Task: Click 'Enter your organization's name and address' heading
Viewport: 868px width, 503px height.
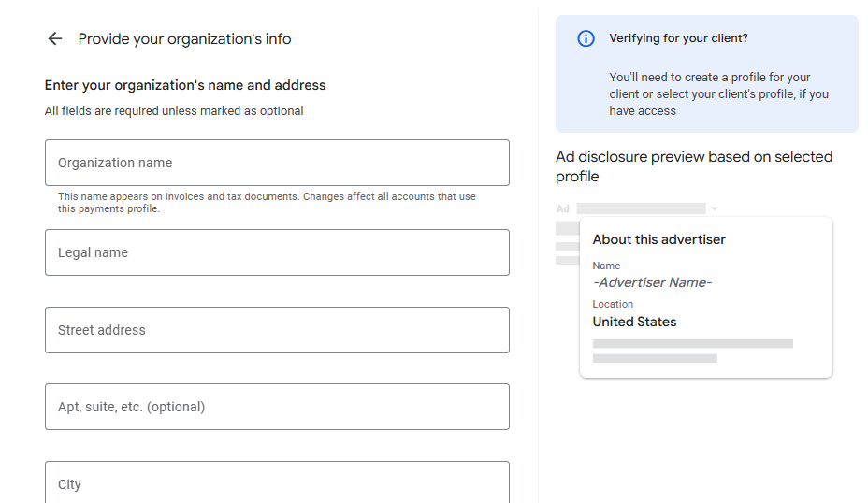Action: 185,85
